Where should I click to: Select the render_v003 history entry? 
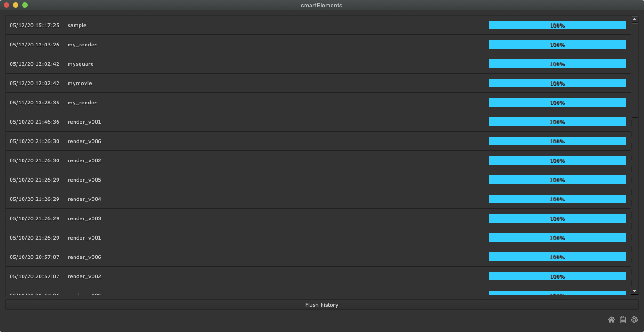[84, 218]
